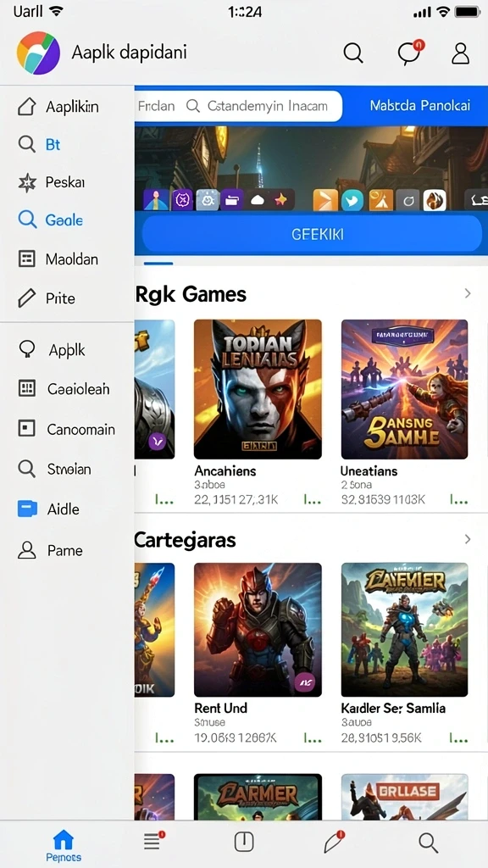Click the Rgk Games heading

pos(191,294)
